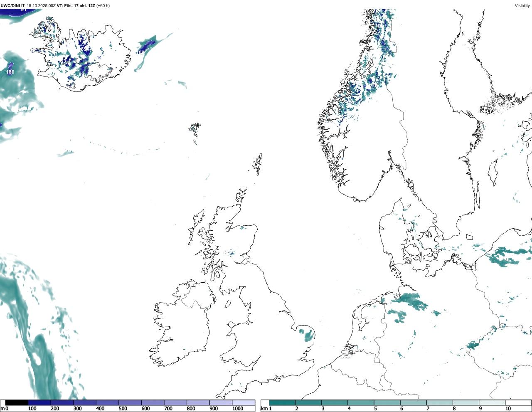Screen dimensions: 532x412
Task: Click the '200' tick label on the metre scale
Action: (55, 408)
